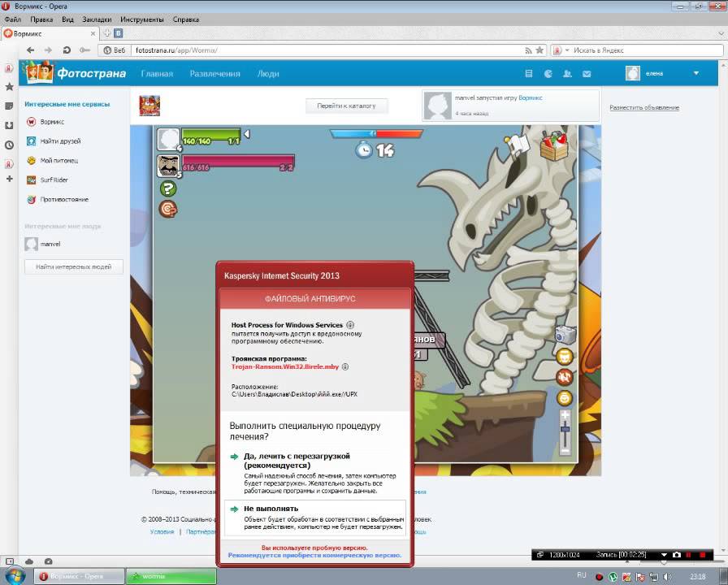Bookmark page with the star in address bar
This screenshot has width=728, height=585.
539,50
